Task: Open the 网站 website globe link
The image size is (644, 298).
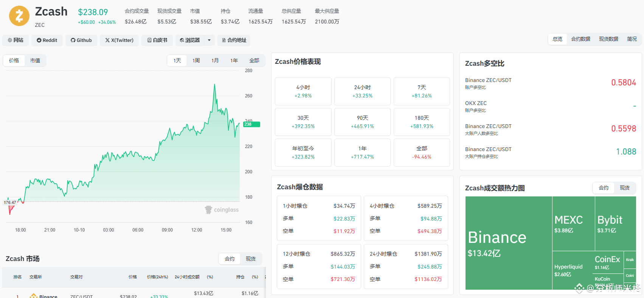Action: click(x=16, y=40)
